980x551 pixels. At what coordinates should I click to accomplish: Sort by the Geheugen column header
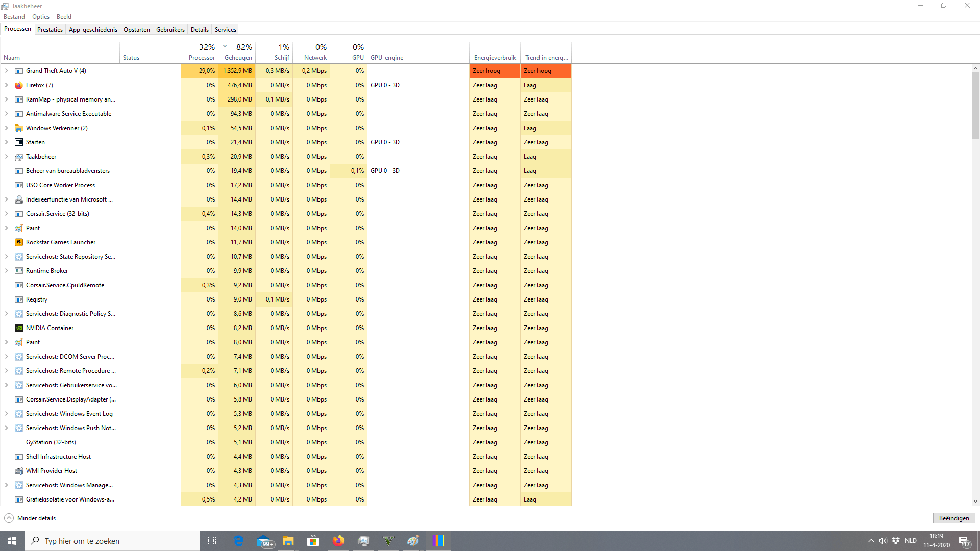(x=238, y=53)
